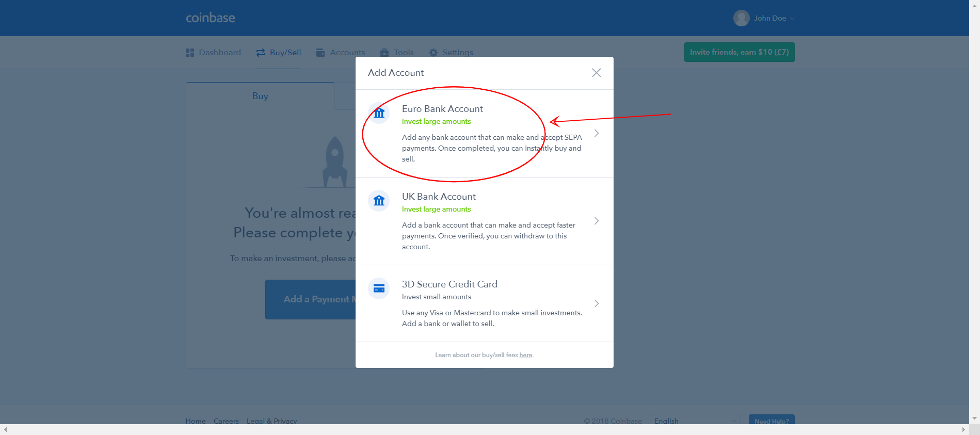Open UK Bank Account chevron arrow
This screenshot has height=435, width=980.
pos(597,221)
